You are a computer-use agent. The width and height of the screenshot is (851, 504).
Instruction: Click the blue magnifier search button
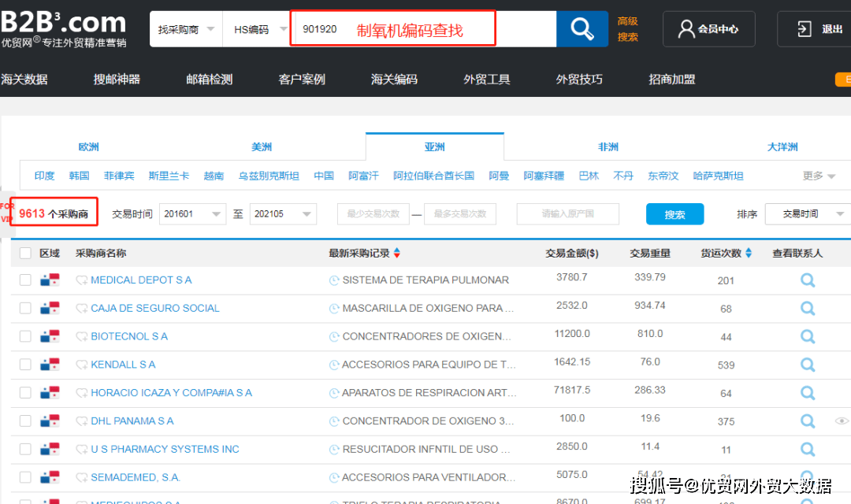click(582, 29)
